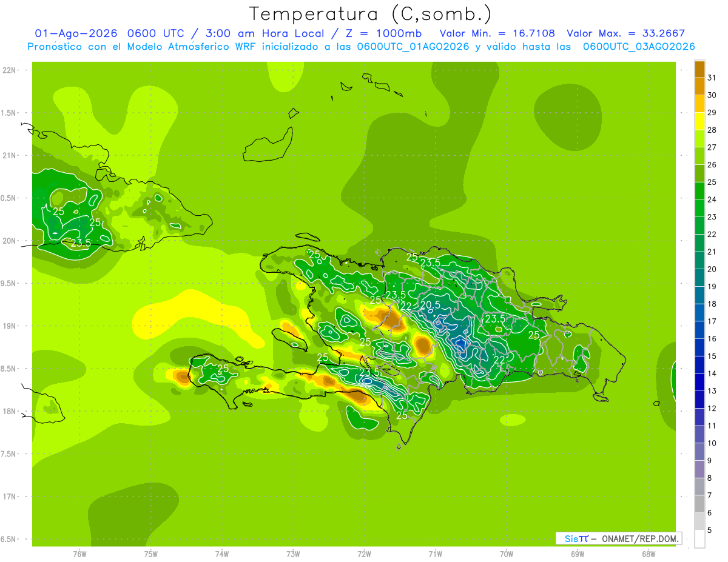Screen dimensions: 728x562
Task: Select the date text "01-Ago-2026 0600 UTC"
Action: [109, 33]
